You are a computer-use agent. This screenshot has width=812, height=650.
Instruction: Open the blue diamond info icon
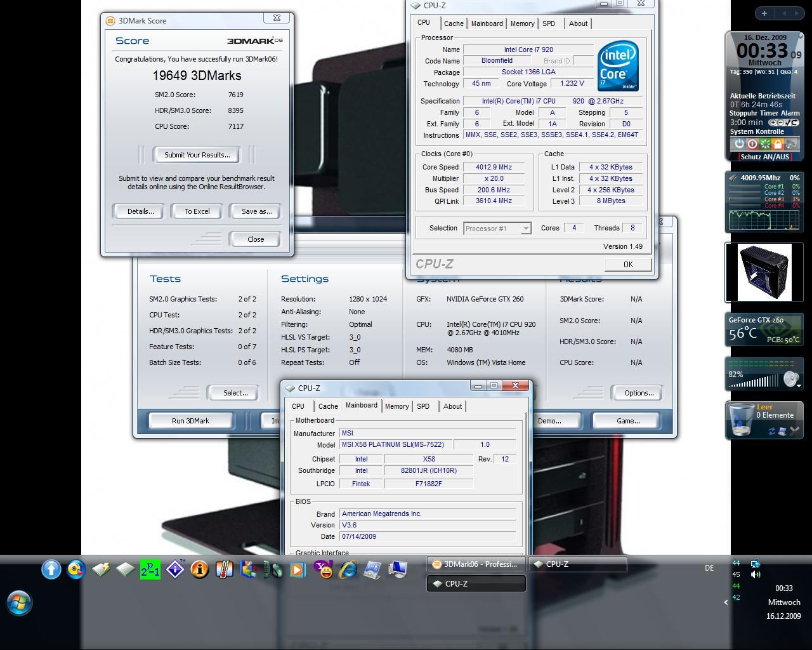175,569
